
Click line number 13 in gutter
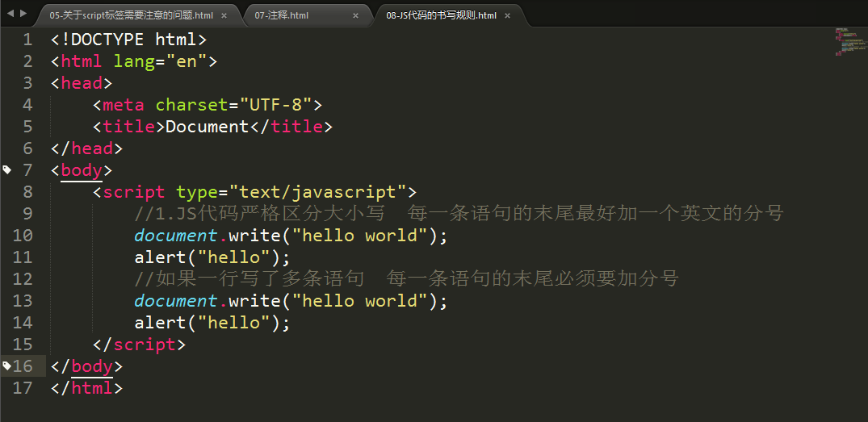point(22,301)
